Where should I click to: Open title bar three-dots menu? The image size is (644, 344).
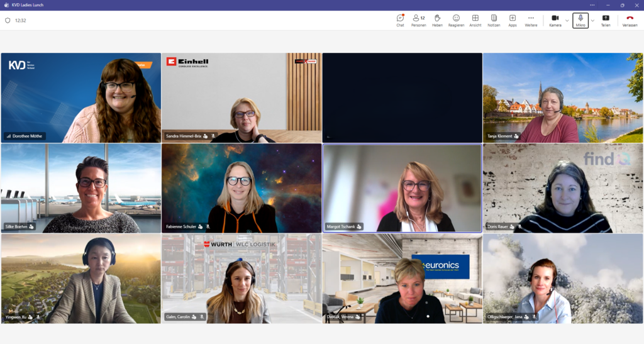[x=592, y=4]
